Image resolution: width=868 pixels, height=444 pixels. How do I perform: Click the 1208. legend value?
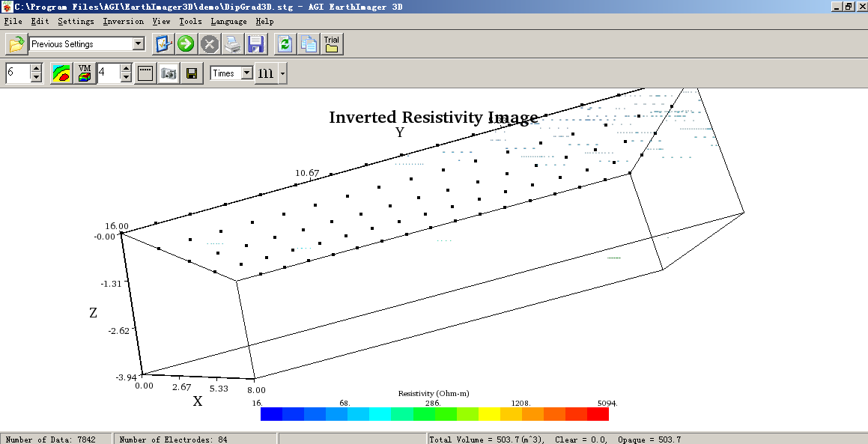[521, 403]
